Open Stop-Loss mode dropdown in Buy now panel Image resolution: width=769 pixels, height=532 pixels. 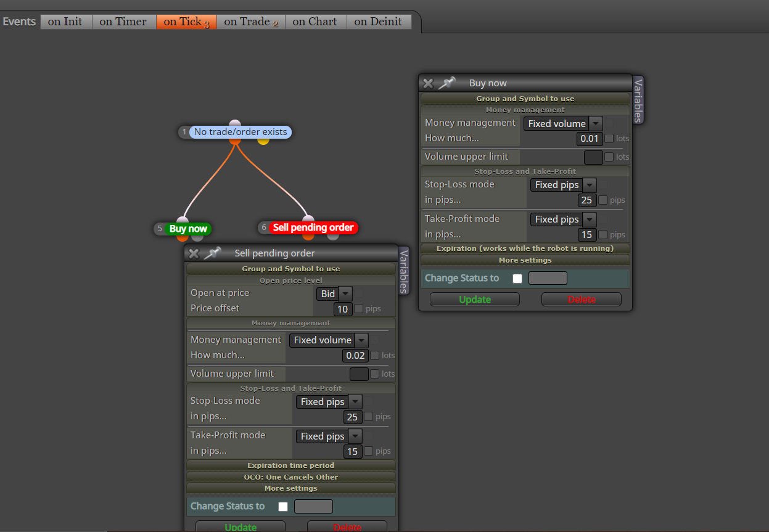[x=564, y=185]
